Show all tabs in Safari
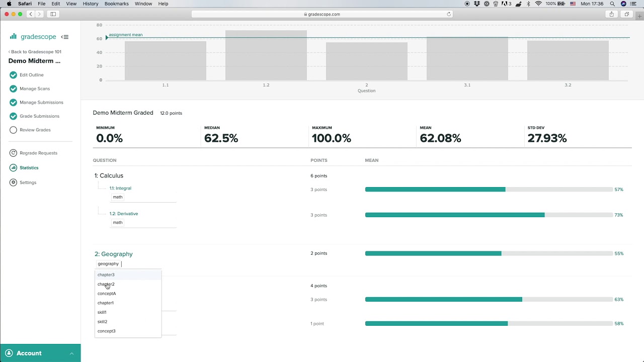The height and width of the screenshot is (362, 644). click(626, 14)
